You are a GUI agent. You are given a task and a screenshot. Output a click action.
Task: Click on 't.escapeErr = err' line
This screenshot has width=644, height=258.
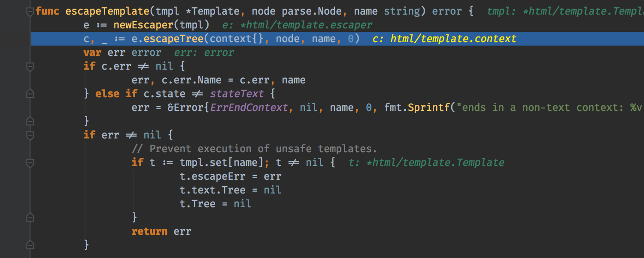coord(231,176)
